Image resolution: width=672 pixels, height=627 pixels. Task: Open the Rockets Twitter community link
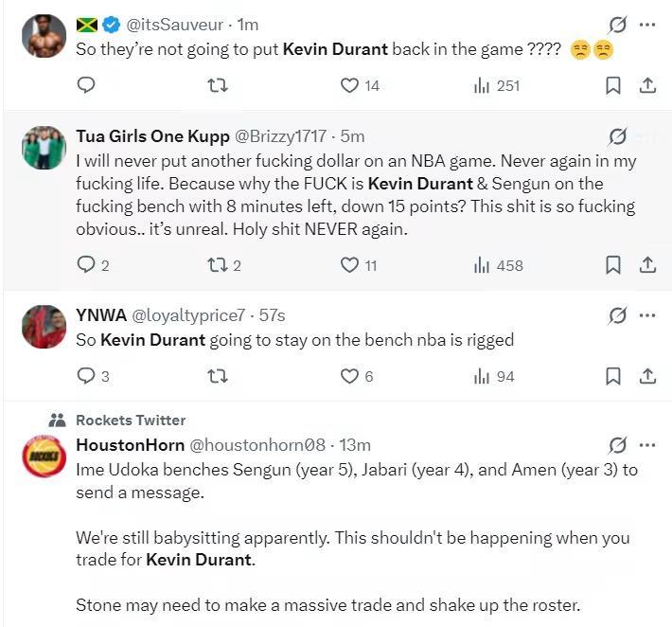(131, 421)
